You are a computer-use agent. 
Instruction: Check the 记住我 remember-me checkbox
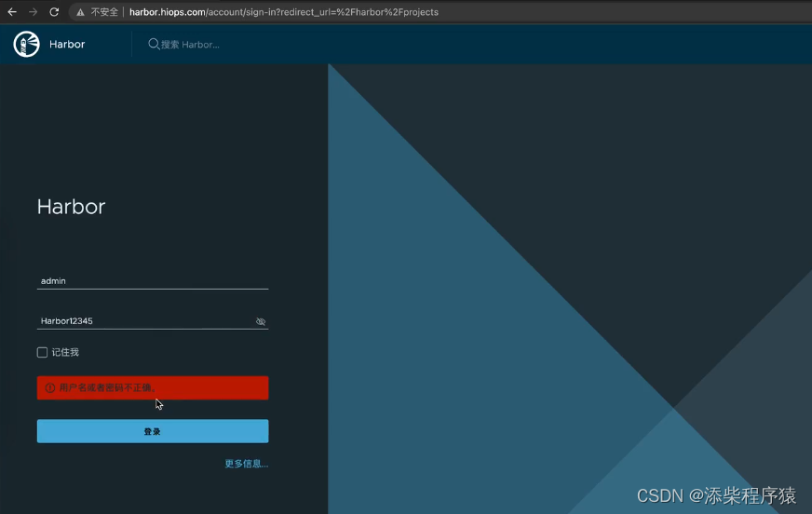point(43,353)
